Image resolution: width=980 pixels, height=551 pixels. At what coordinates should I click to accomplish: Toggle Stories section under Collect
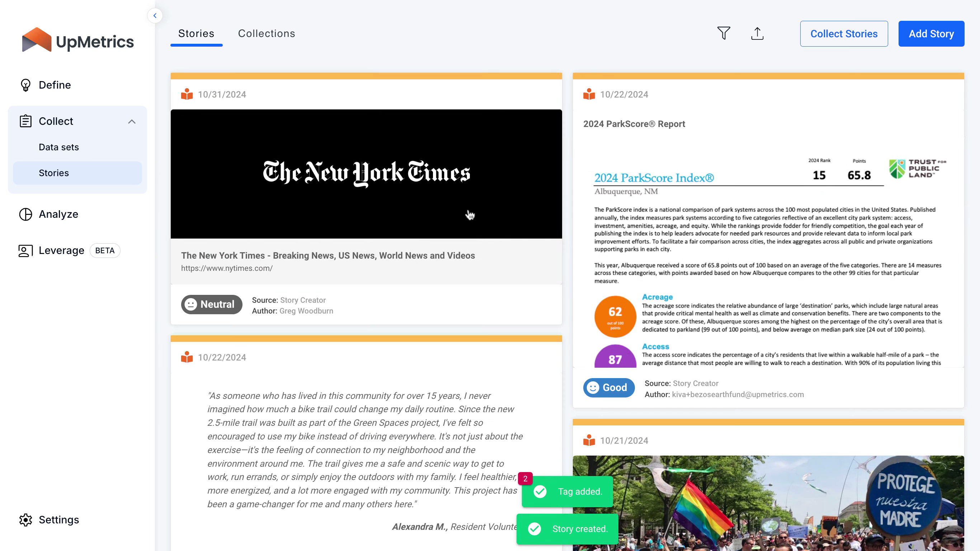(x=54, y=173)
